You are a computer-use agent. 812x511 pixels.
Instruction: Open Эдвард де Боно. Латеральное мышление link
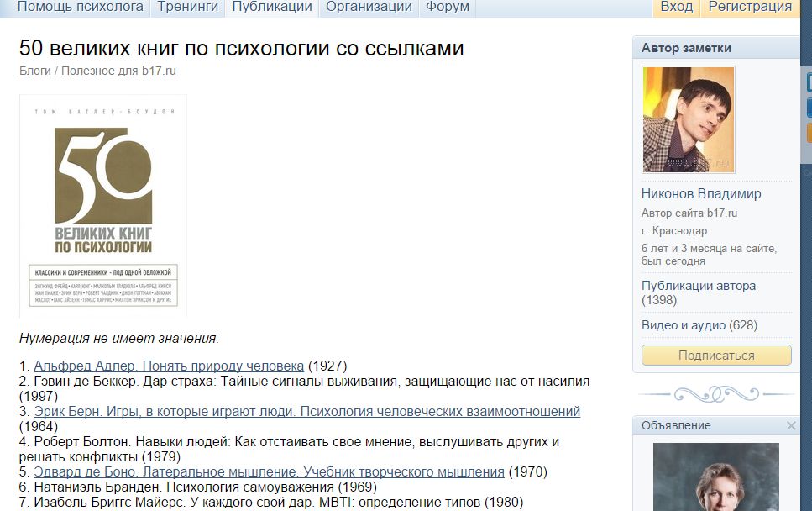click(x=269, y=472)
